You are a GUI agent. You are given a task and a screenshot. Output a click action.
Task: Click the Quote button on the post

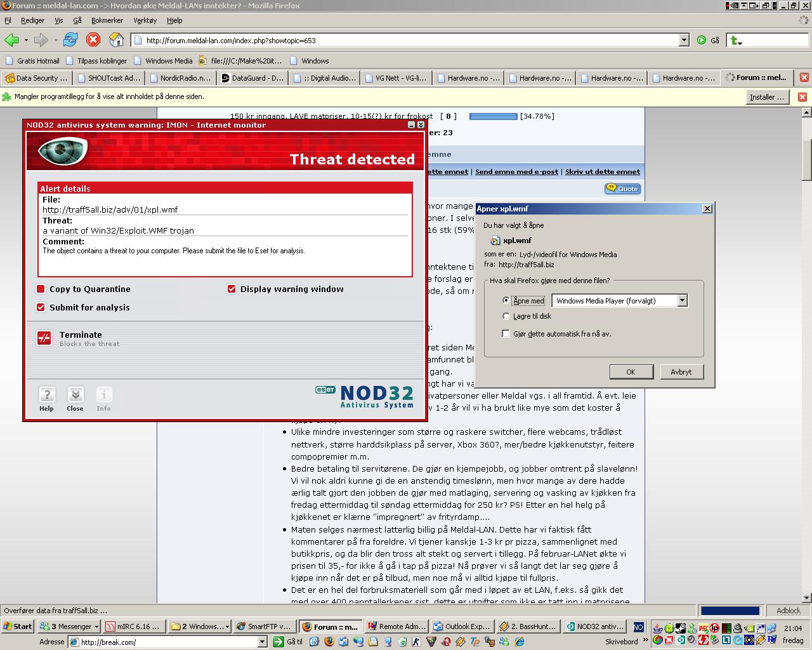622,189
